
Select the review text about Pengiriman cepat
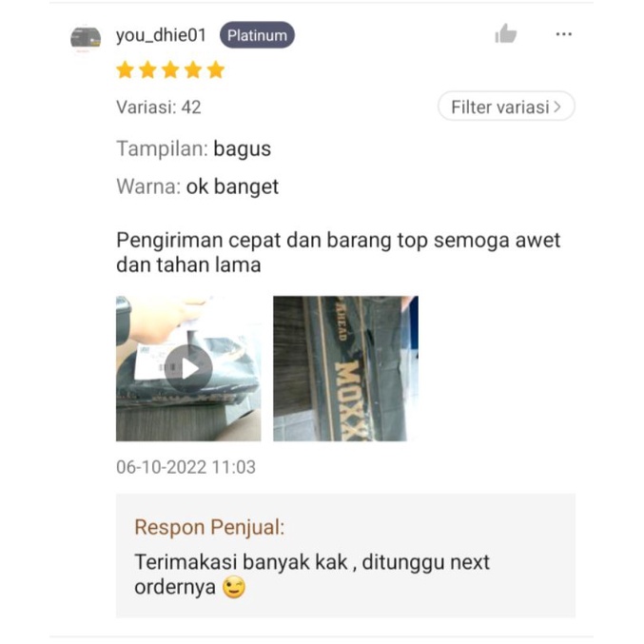click(x=339, y=252)
